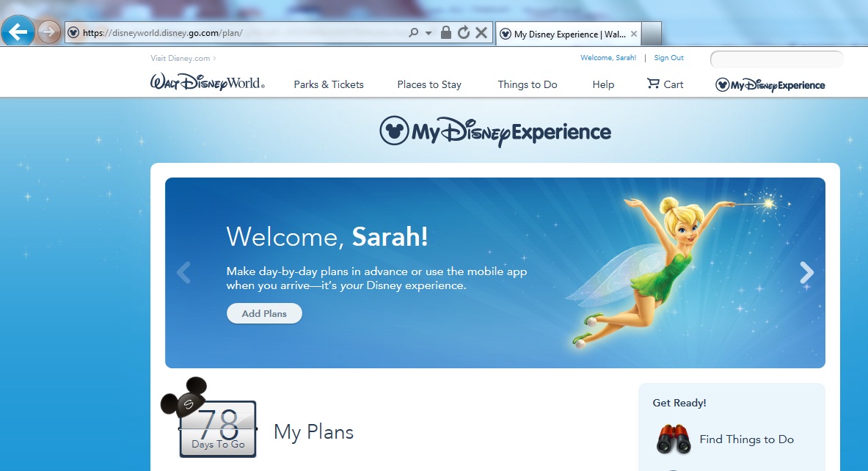
Task: Open the Find Things to Do link
Action: click(746, 439)
